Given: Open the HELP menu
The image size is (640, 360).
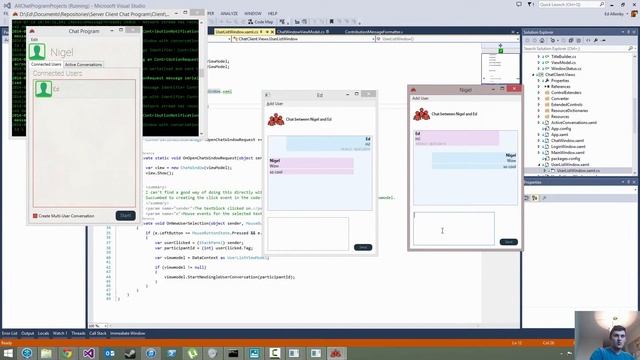Looking at the screenshot, I should pyautogui.click(x=272, y=13).
